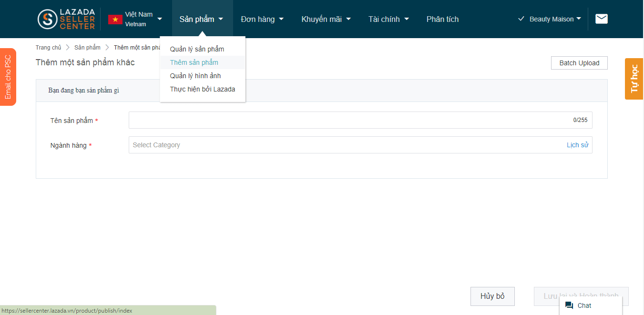Open the mail envelope icon

click(602, 19)
